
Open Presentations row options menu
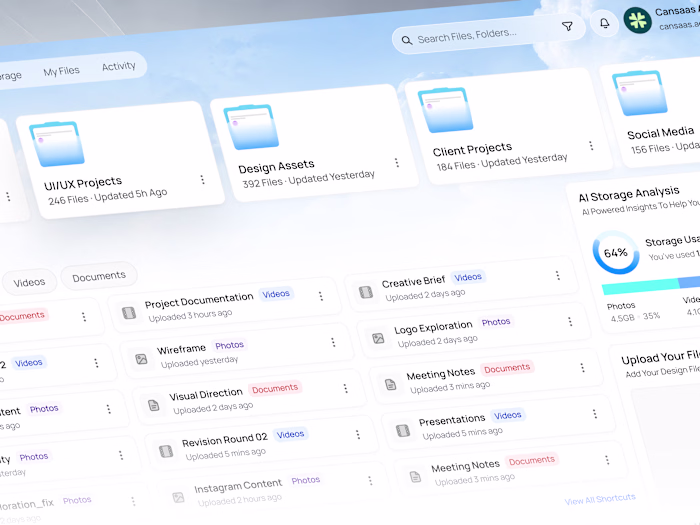click(595, 414)
